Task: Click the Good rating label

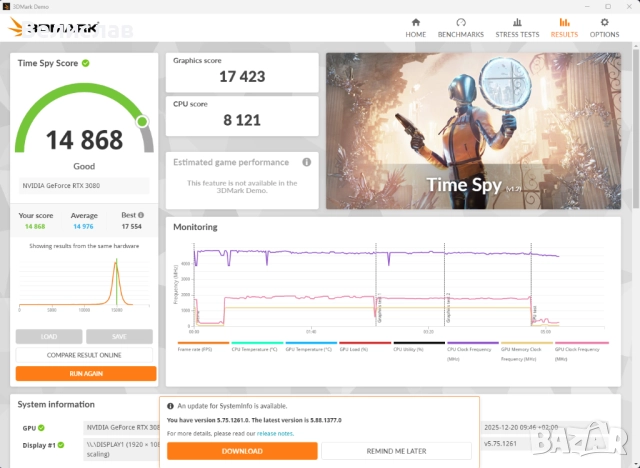Action: click(x=84, y=166)
